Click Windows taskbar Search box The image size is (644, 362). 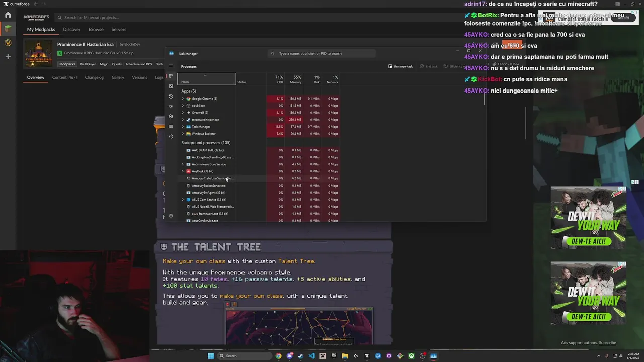244,356
